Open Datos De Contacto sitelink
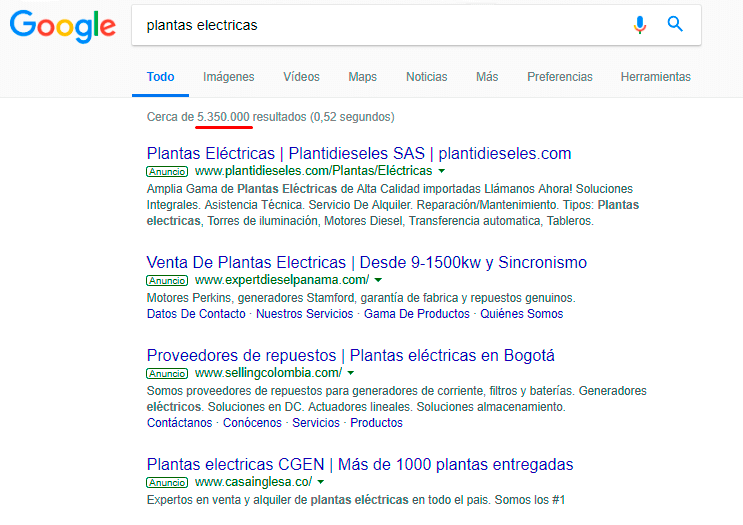The image size is (743, 525). tap(196, 314)
